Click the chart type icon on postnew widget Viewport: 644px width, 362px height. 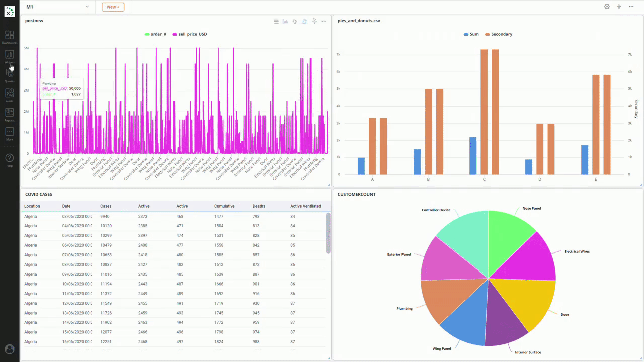pyautogui.click(x=285, y=21)
